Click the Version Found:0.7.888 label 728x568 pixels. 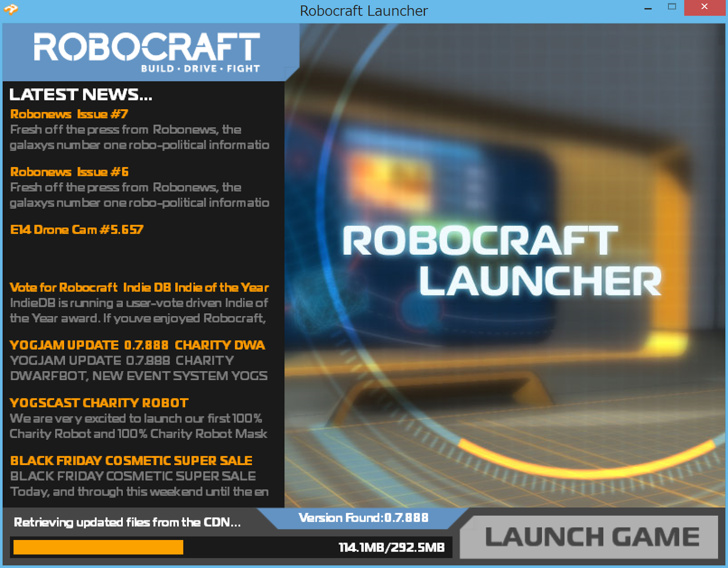click(363, 518)
